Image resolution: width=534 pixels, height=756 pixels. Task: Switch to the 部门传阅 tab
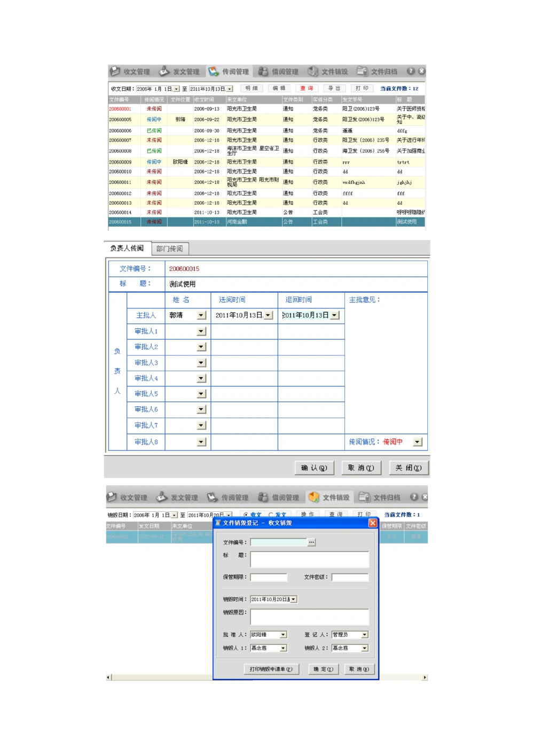pyautogui.click(x=169, y=248)
